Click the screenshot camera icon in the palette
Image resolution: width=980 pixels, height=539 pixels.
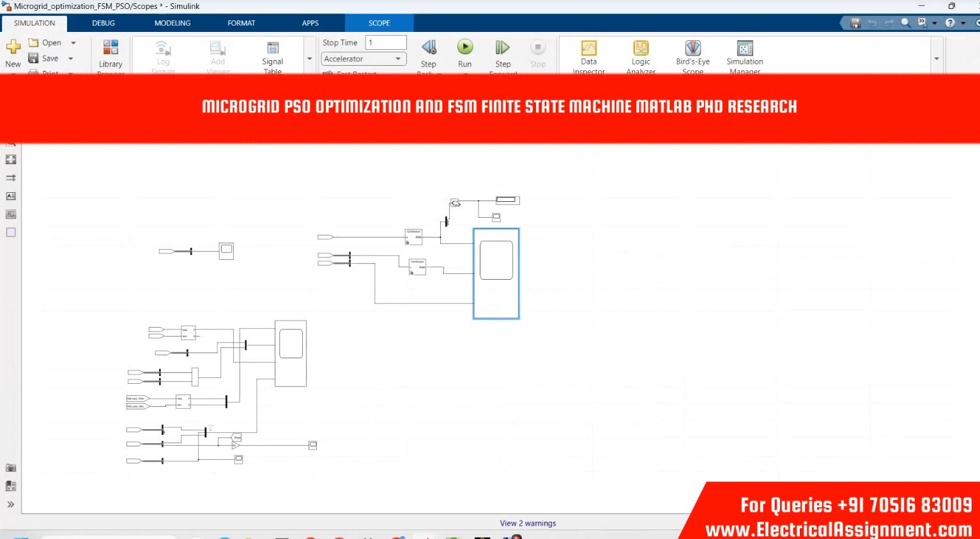(x=11, y=468)
